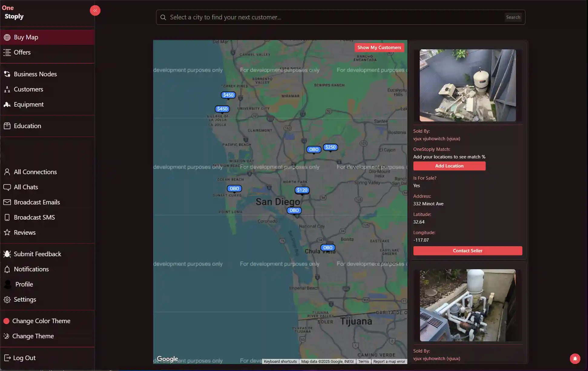Viewport: 588px width, 371px height.
Task: Select the Customers sidebar icon
Action: [7, 89]
